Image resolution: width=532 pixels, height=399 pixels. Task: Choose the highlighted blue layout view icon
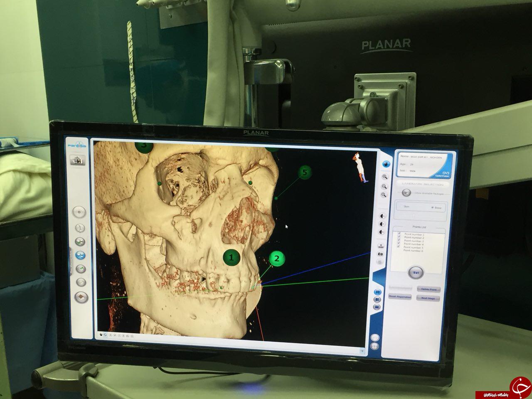[377, 292]
